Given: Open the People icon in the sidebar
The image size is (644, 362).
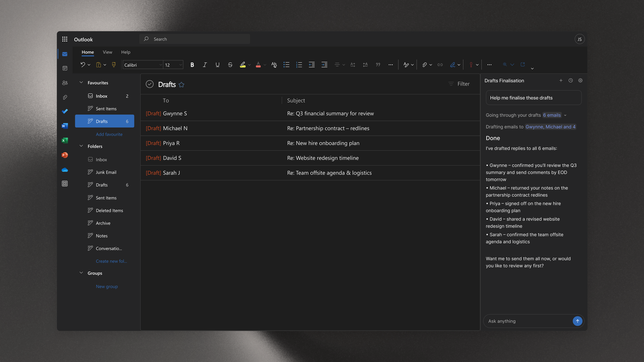Looking at the screenshot, I should pyautogui.click(x=65, y=82).
